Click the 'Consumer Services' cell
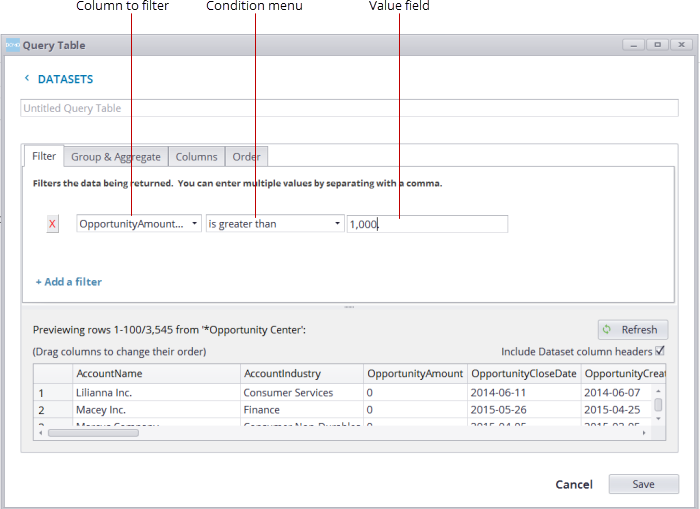The width and height of the screenshot is (700, 509). pos(302,393)
